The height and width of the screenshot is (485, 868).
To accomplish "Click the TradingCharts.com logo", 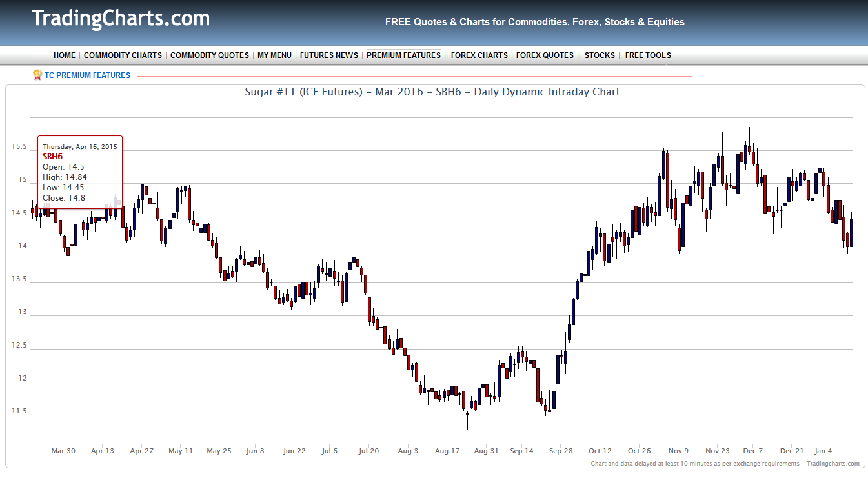I will point(121,19).
